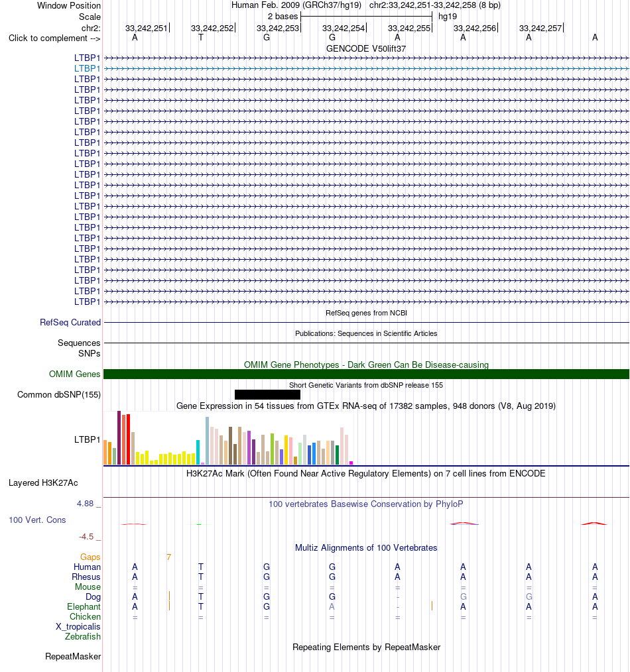Select the black dbSNP variant block
Image resolution: width=630 pixels, height=672 pixels.
[268, 395]
